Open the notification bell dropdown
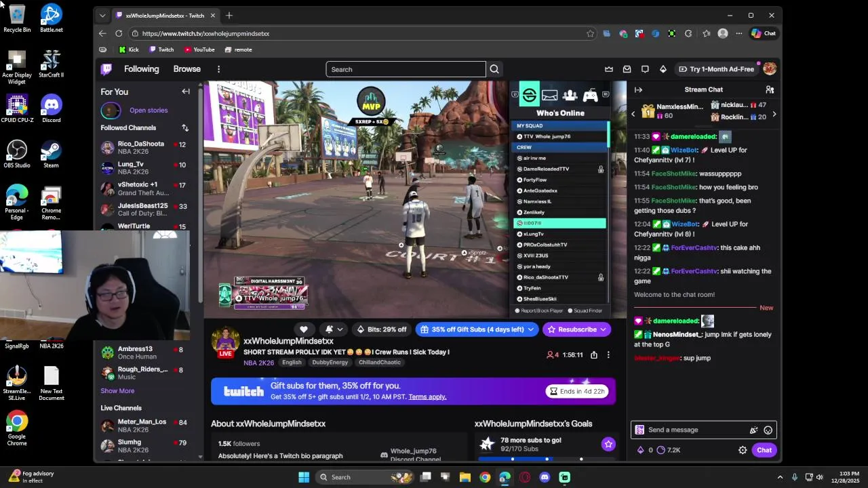Viewport: 868px width, 488px height. coord(334,329)
